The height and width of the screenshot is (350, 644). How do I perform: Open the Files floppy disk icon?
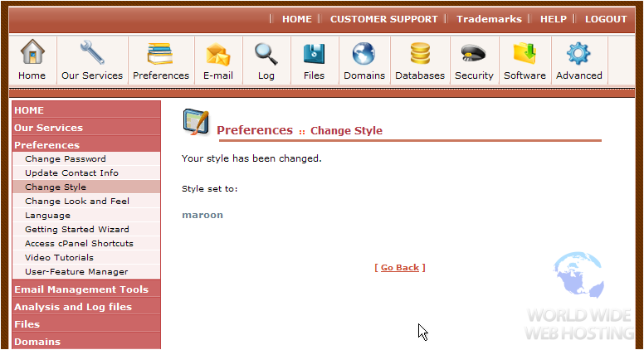tap(315, 54)
